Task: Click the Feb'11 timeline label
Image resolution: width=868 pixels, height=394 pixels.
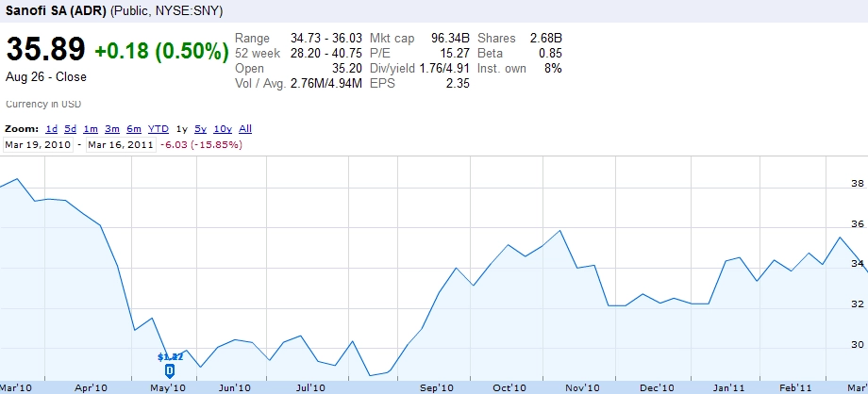Action: (x=795, y=387)
